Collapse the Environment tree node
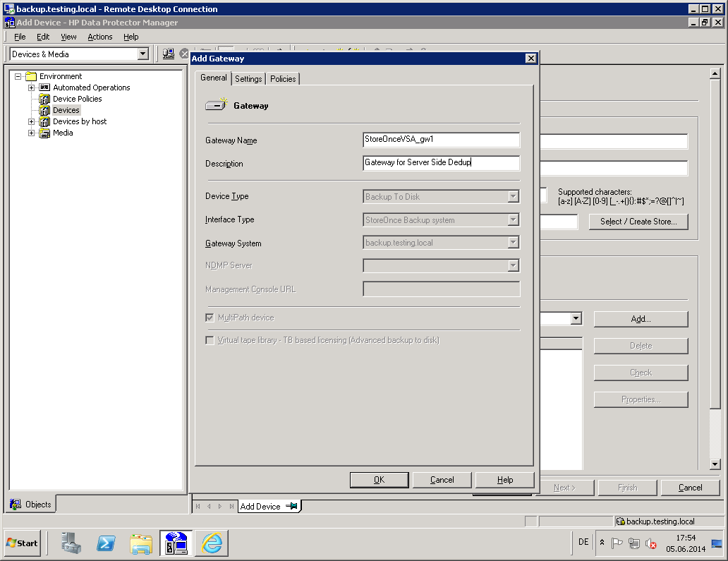728x561 pixels. pos(18,76)
